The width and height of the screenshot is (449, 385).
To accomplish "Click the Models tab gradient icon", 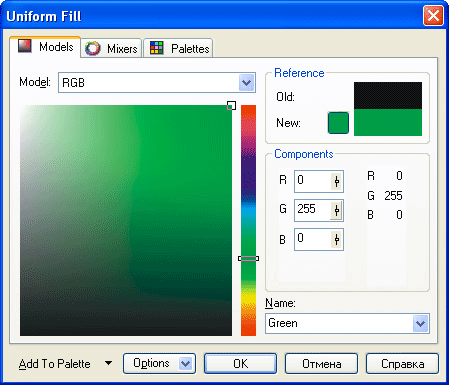I will pyautogui.click(x=24, y=46).
